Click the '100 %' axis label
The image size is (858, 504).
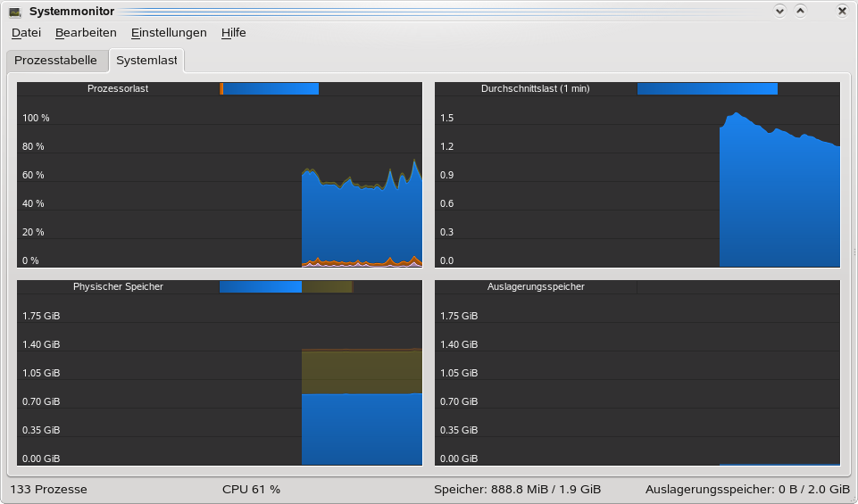pyautogui.click(x=36, y=118)
